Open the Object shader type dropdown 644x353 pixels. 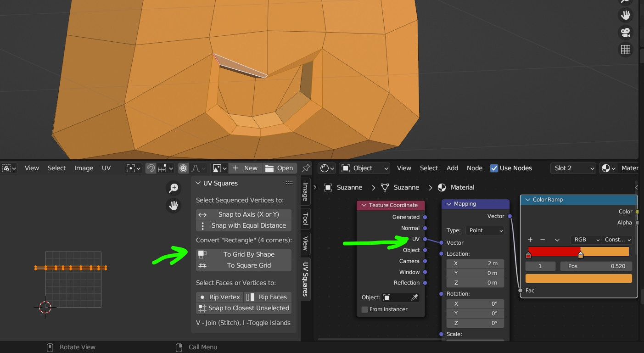[x=365, y=168]
